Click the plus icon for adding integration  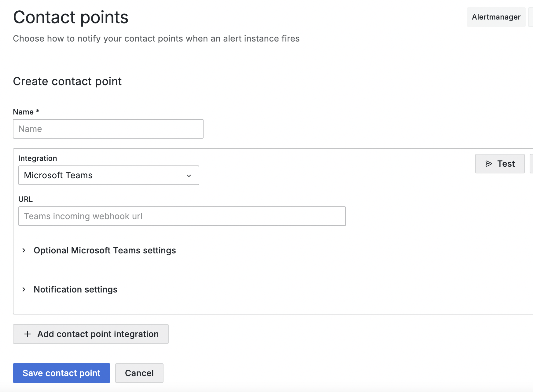(x=28, y=334)
